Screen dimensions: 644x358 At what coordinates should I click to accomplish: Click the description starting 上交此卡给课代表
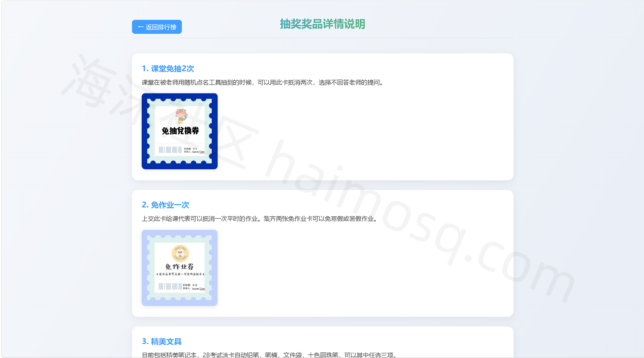point(259,219)
